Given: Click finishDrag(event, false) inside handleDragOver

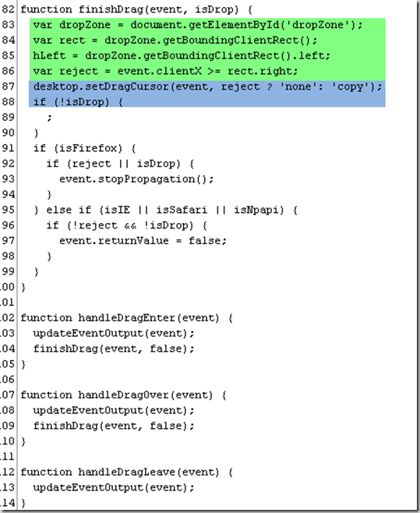Looking at the screenshot, I should pos(114,426).
